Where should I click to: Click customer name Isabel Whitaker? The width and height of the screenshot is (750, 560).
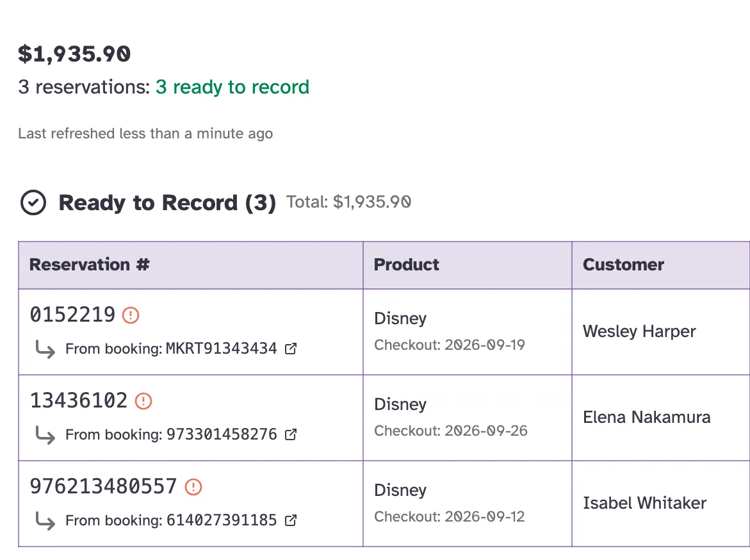(645, 503)
